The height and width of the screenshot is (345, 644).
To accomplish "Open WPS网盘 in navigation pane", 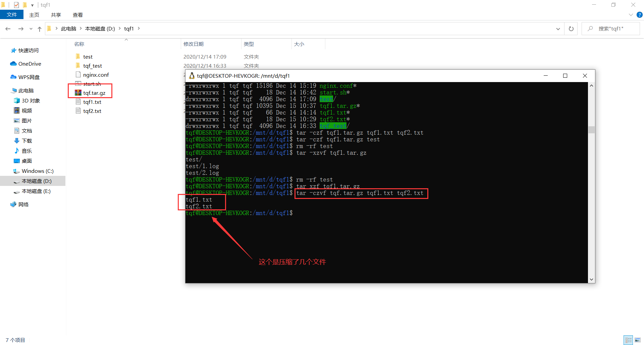I will pyautogui.click(x=29, y=77).
